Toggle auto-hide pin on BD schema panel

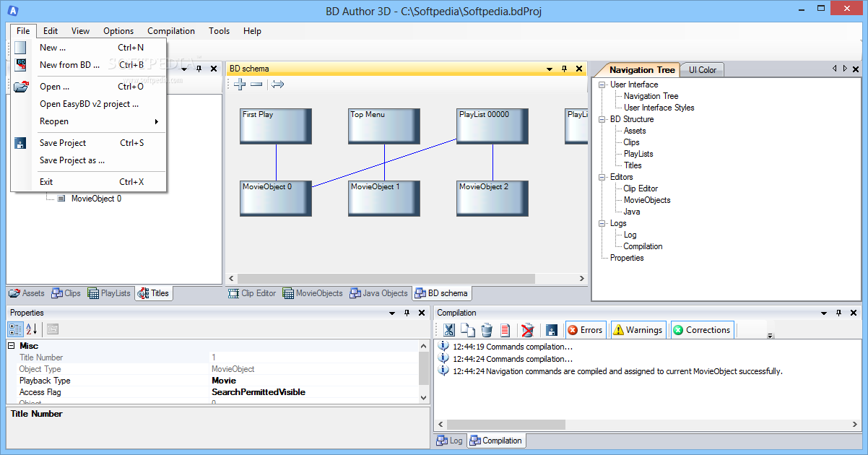tap(564, 69)
